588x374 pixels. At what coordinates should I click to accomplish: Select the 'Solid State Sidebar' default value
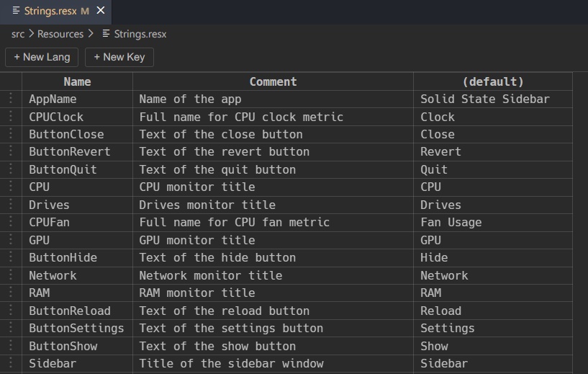pyautogui.click(x=493, y=99)
